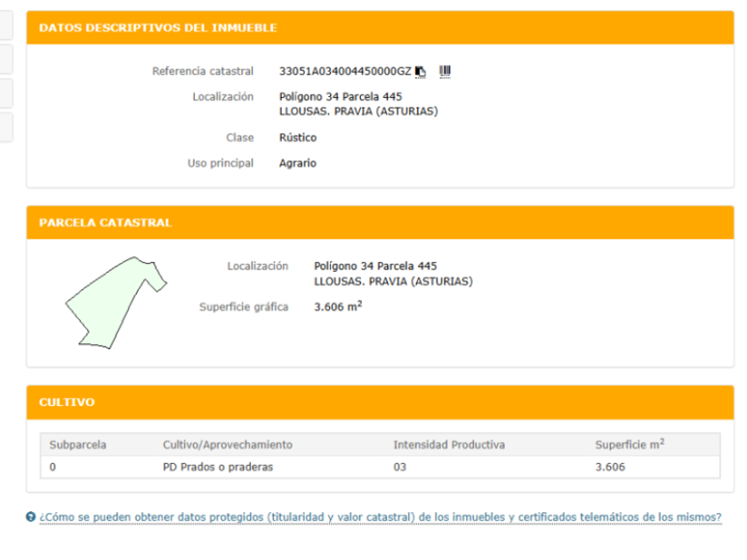
Task: Open the help link about protected data
Action: coord(381,517)
